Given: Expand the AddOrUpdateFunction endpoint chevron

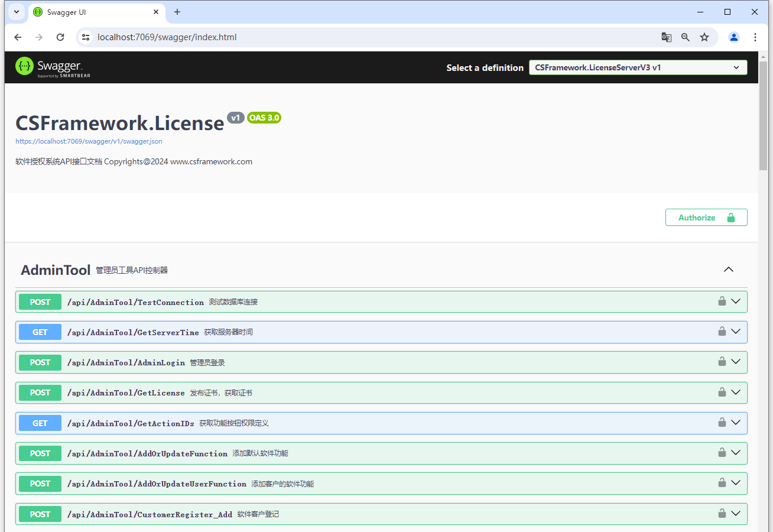Looking at the screenshot, I should point(736,452).
